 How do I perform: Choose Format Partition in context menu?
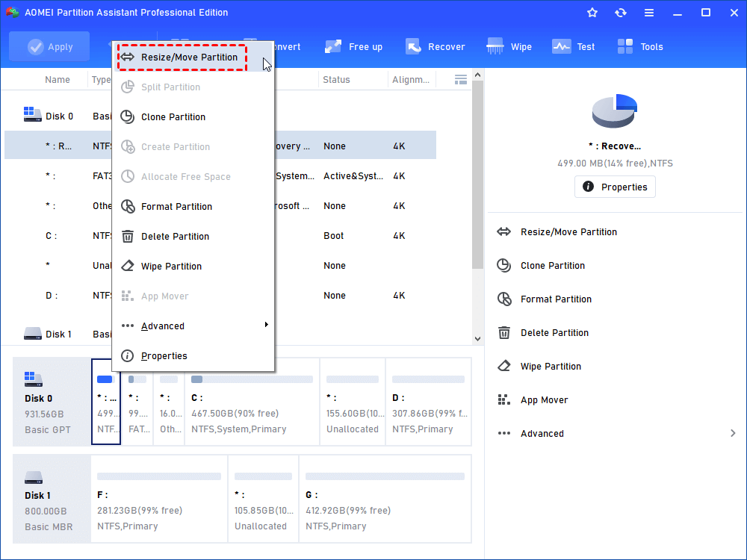tap(193, 207)
